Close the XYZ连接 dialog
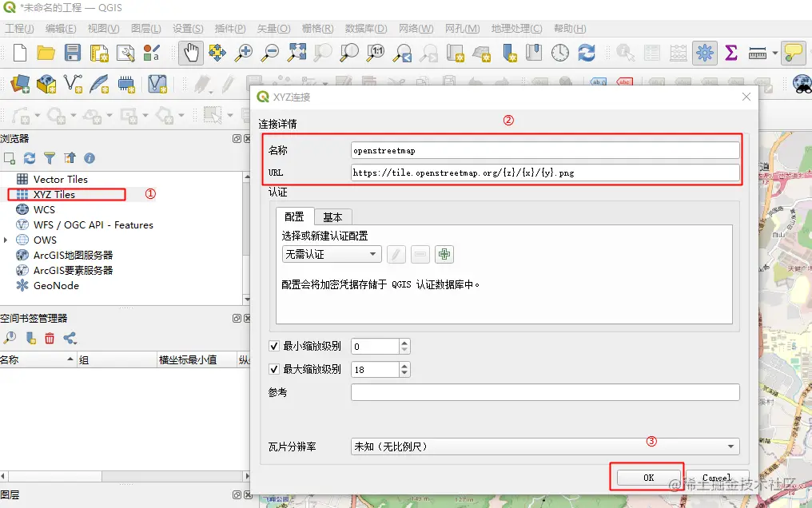The height and width of the screenshot is (508, 812). pyautogui.click(x=746, y=97)
